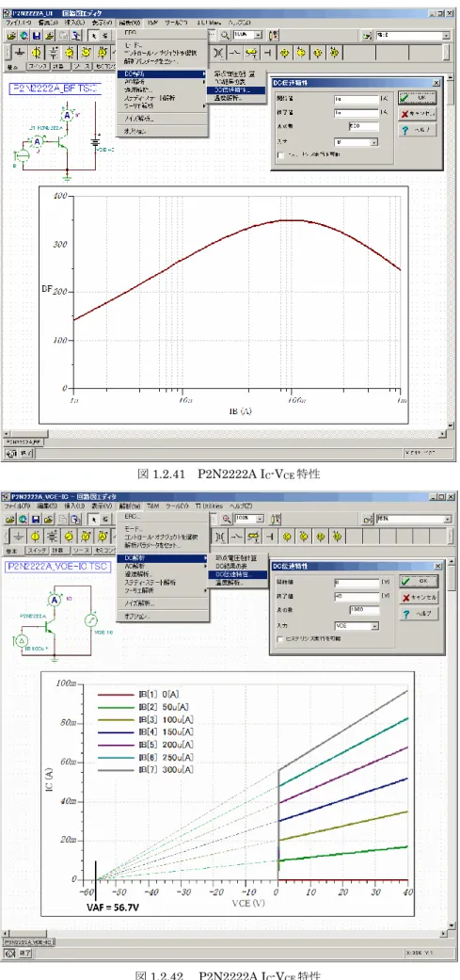The height and width of the screenshot is (980, 460).
Task: Click the zoom magnifier icon in VCE-IC window
Action: pos(226,520)
